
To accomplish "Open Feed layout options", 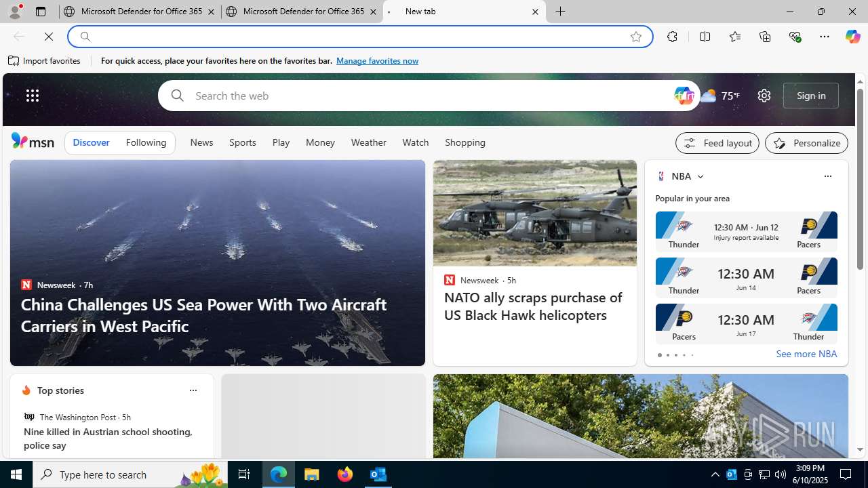I will coord(717,143).
